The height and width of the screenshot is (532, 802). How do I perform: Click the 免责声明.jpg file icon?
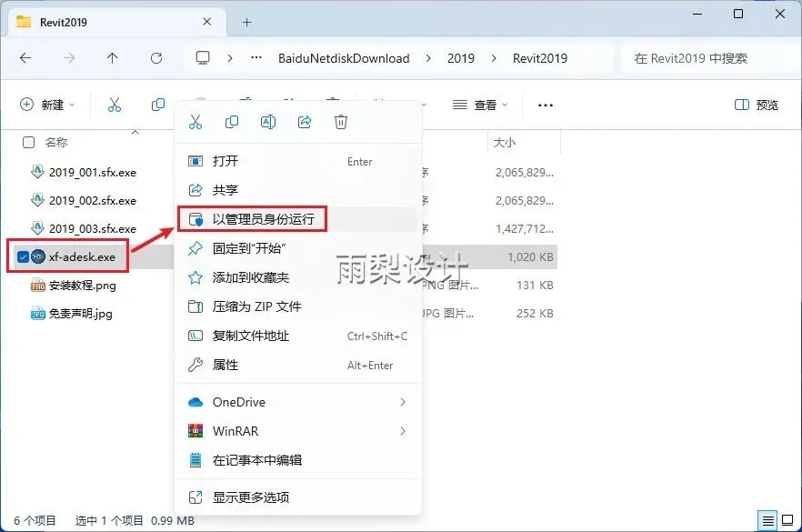[38, 313]
